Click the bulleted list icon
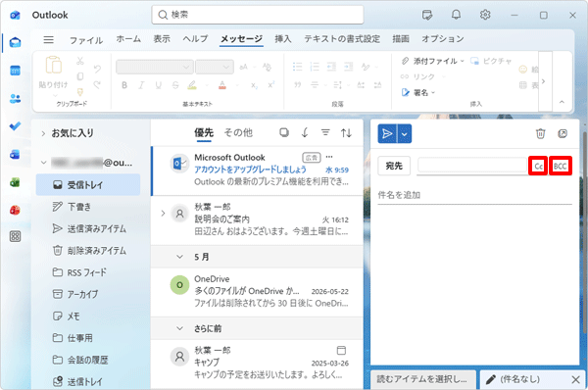Viewport: 588px width, 390px height. coord(297,67)
